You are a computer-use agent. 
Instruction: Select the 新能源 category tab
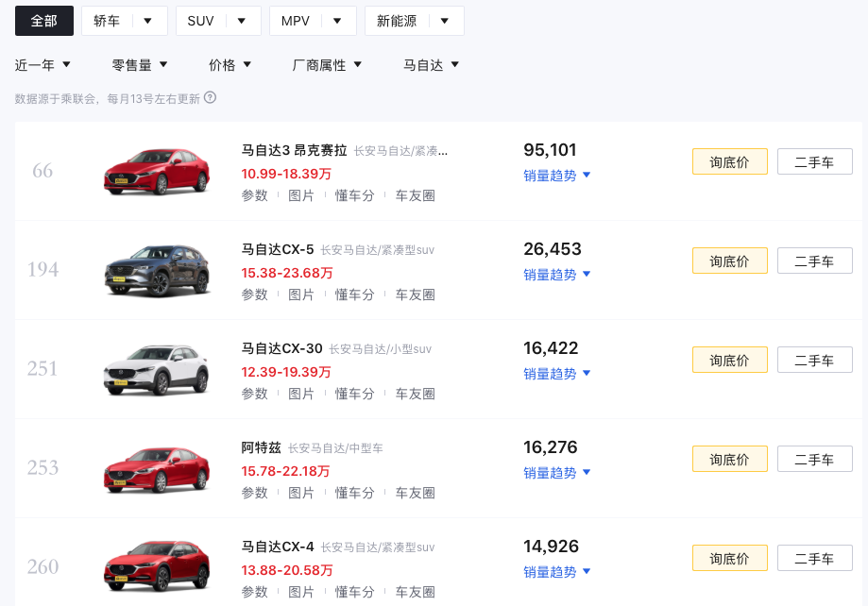pyautogui.click(x=397, y=21)
